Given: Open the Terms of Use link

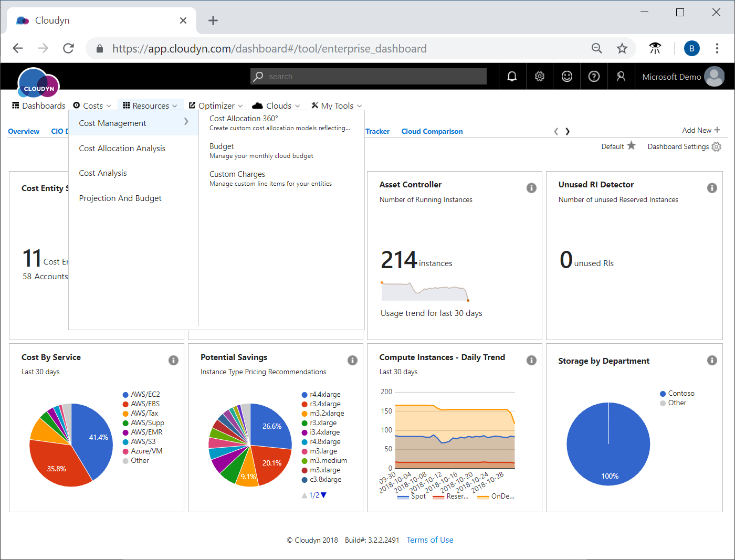Looking at the screenshot, I should pyautogui.click(x=429, y=540).
